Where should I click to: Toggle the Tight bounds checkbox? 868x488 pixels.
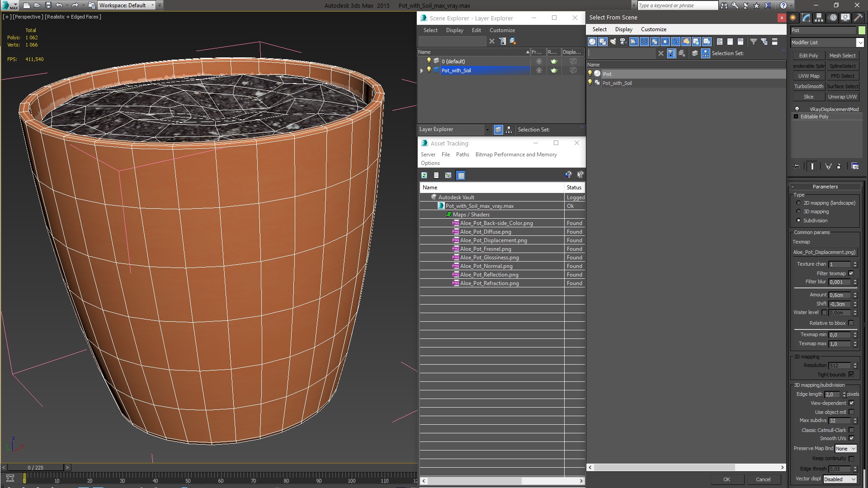[851, 375]
